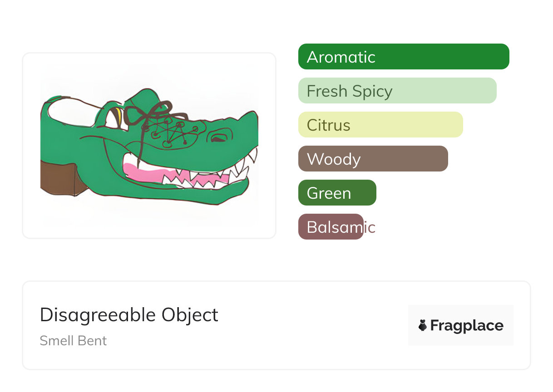
Task: Click the brown heel of the shoe
Action: click(57, 179)
